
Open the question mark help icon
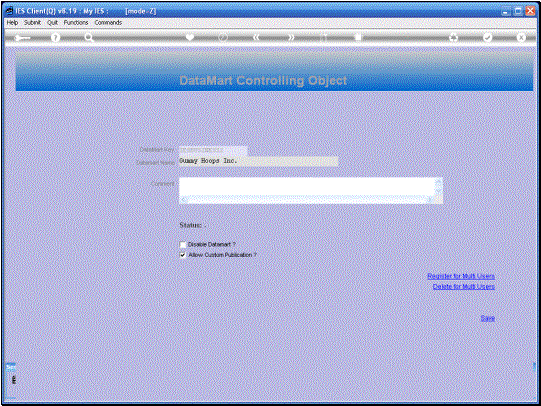pos(55,38)
